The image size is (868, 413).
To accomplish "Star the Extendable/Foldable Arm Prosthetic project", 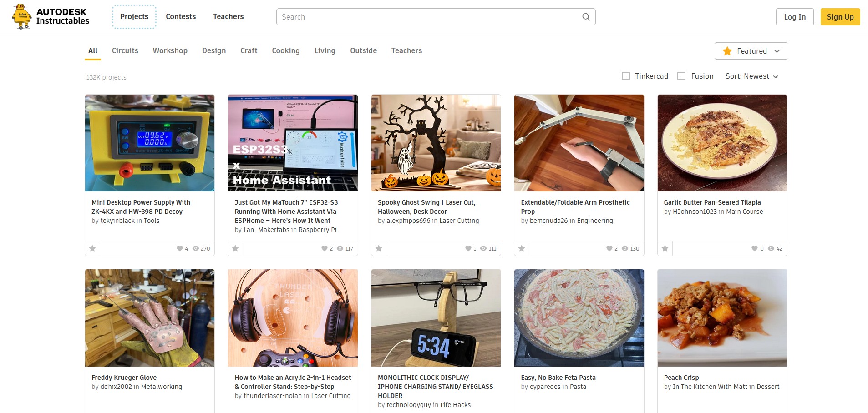I will pyautogui.click(x=522, y=248).
